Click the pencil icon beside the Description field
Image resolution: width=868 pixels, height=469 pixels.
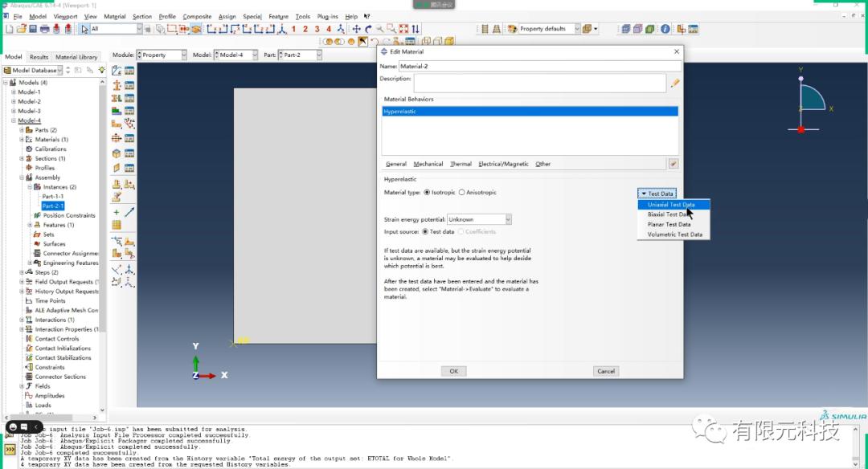[x=675, y=83]
